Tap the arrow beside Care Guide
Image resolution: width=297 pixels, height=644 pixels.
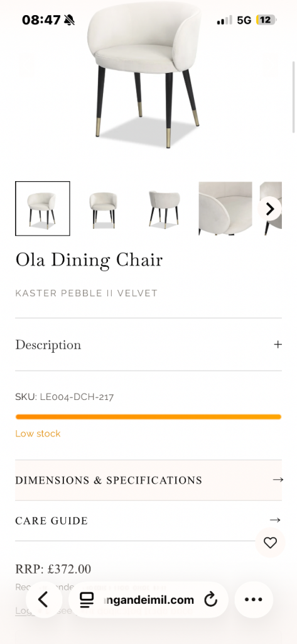pyautogui.click(x=275, y=520)
